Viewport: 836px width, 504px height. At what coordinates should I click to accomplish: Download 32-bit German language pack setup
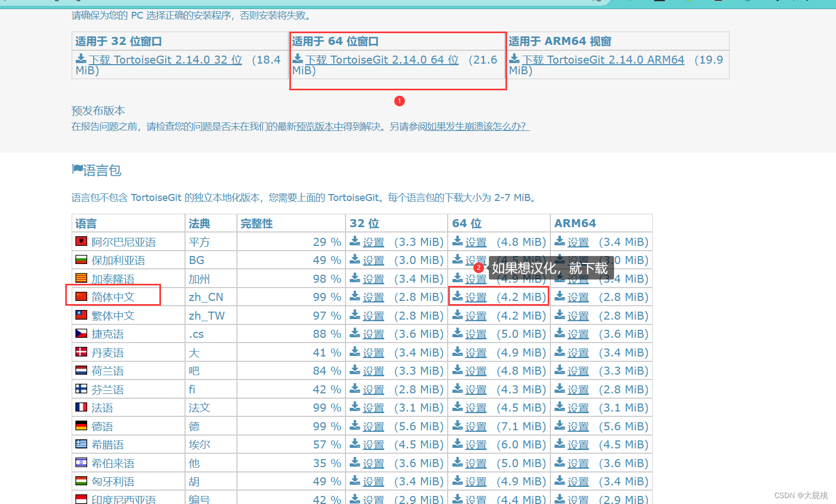373,427
